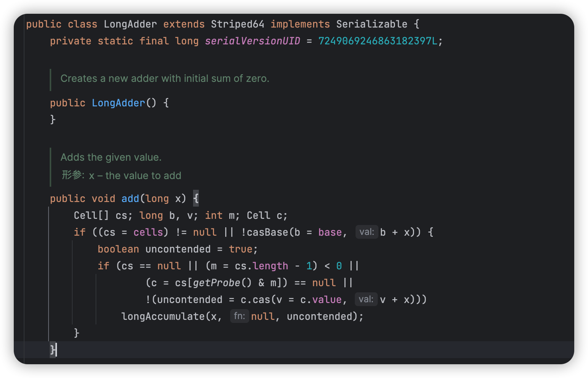Click the 'value' field in c.value
Image resolution: width=588 pixels, height=378 pixels.
coord(327,300)
